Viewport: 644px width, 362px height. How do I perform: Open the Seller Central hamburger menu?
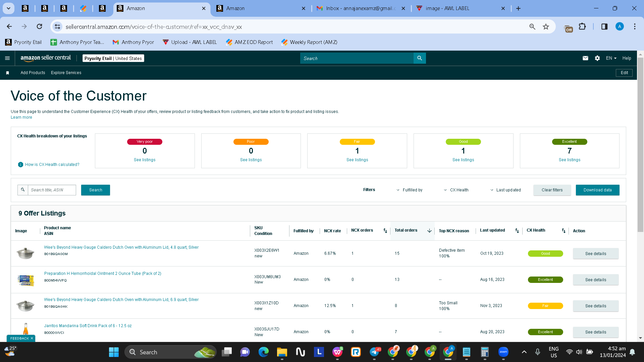7,58
